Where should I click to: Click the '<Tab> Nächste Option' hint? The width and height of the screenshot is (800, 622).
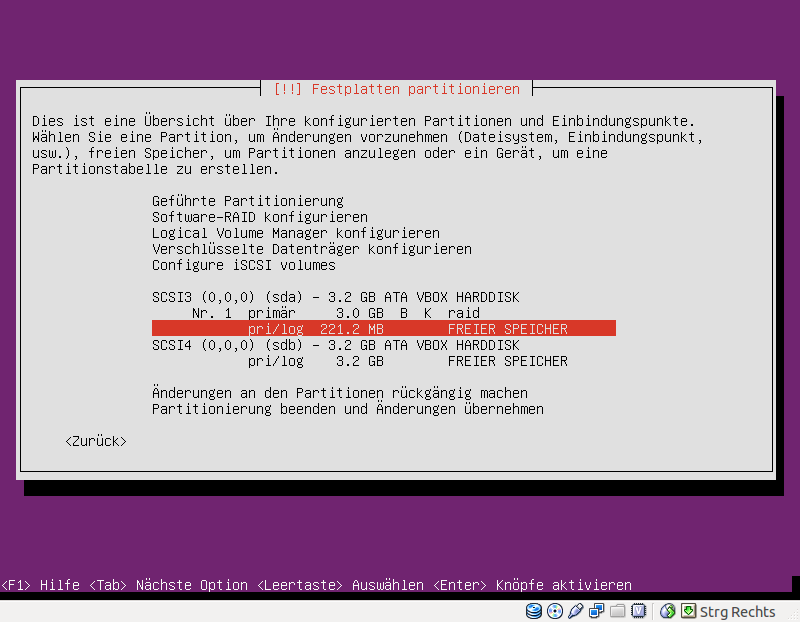coord(168,585)
